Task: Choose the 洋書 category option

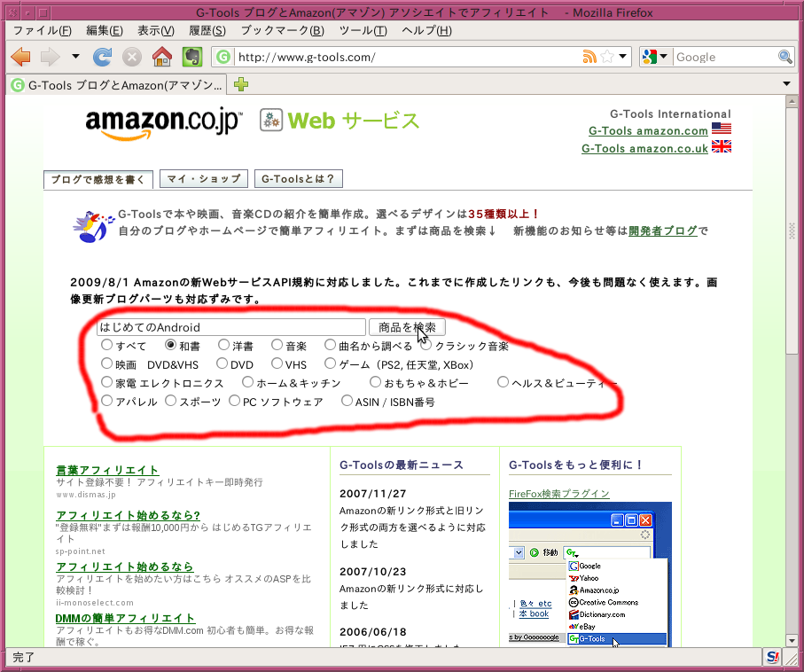Action: coord(223,344)
